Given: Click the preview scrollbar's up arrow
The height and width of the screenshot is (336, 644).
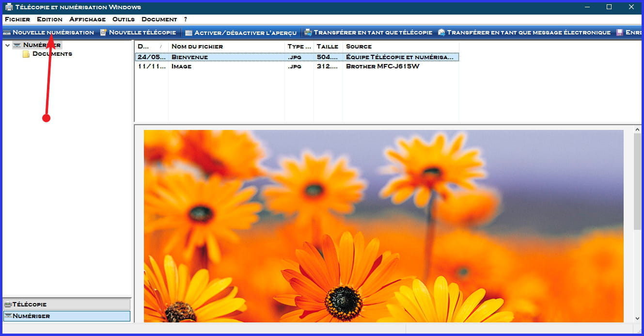Looking at the screenshot, I should point(637,129).
